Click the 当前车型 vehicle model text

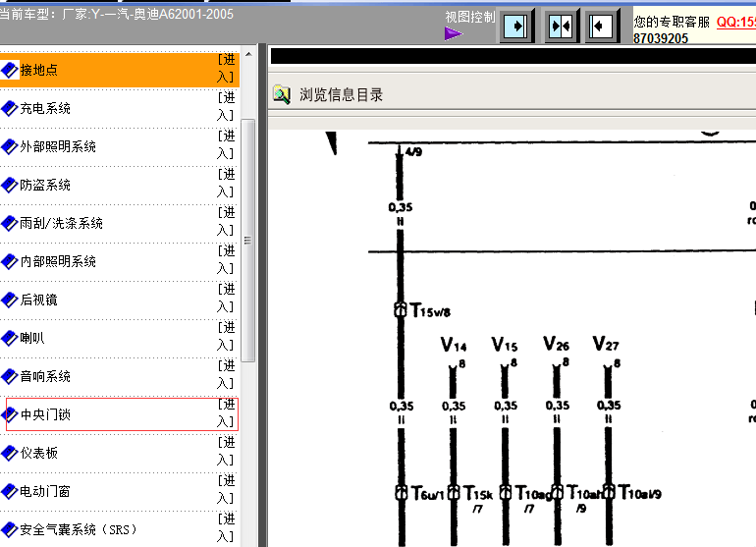pos(117,14)
